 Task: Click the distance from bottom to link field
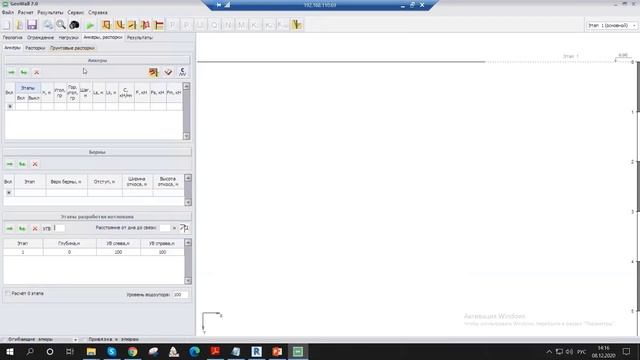click(165, 228)
